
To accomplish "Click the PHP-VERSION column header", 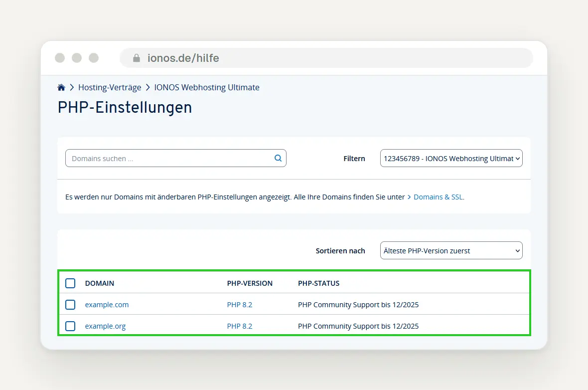I will [250, 283].
